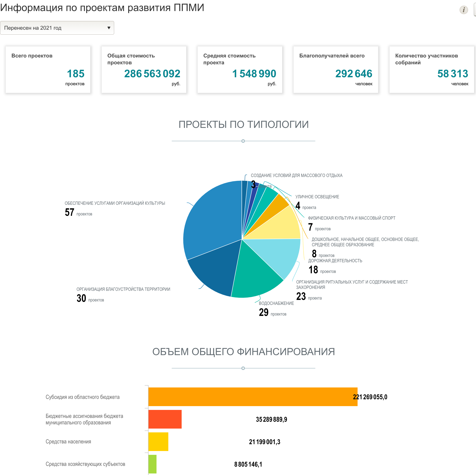The height and width of the screenshot is (475, 476).
Task: Click the 'Средства хозяйствующих субъектов' axis label
Action: 85,464
